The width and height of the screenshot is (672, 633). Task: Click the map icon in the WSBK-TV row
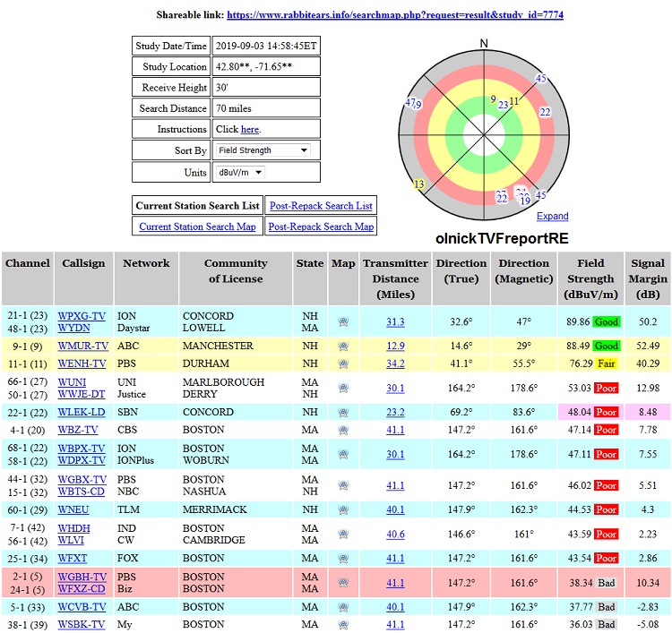point(342,625)
